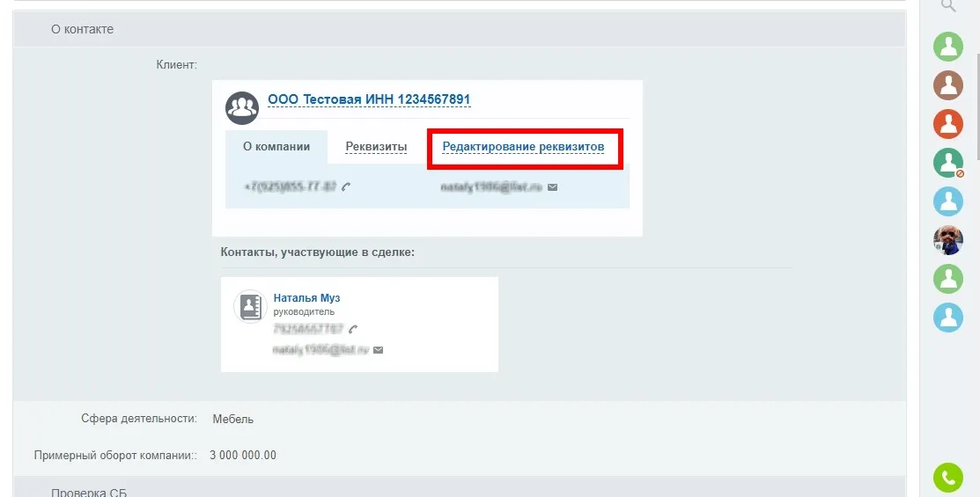Collapse the О контакте section header
Image resolution: width=980 pixels, height=497 pixels.
pyautogui.click(x=82, y=29)
